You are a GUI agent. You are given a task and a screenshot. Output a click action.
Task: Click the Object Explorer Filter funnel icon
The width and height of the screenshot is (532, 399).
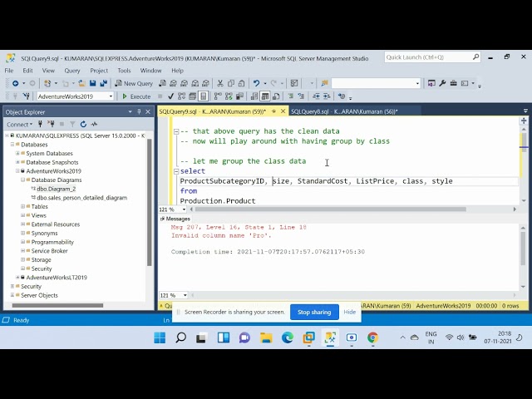click(x=72, y=124)
